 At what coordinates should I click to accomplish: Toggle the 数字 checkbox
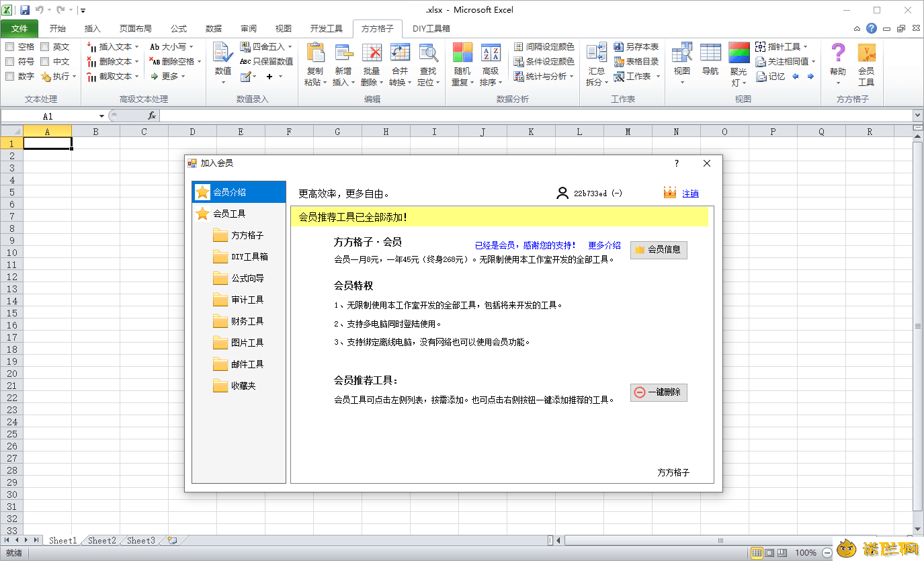[x=10, y=76]
